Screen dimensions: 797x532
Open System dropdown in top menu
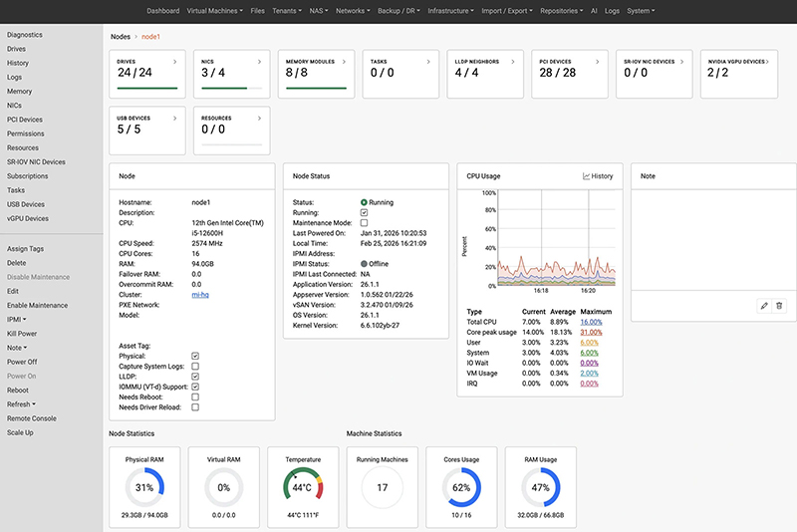[641, 11]
